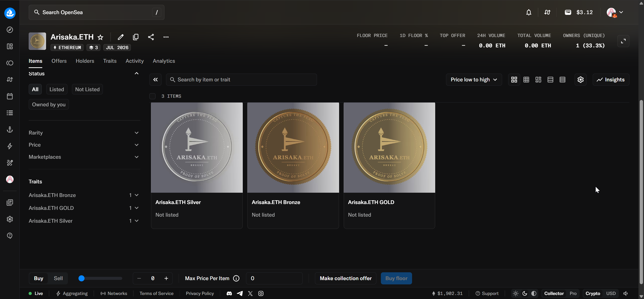Open the notifications bell

point(529,12)
